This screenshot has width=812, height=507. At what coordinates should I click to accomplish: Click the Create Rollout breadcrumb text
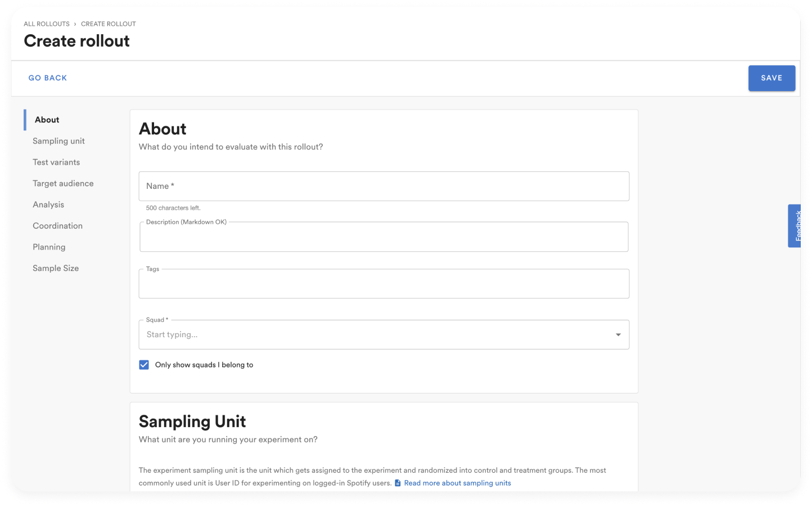click(109, 24)
